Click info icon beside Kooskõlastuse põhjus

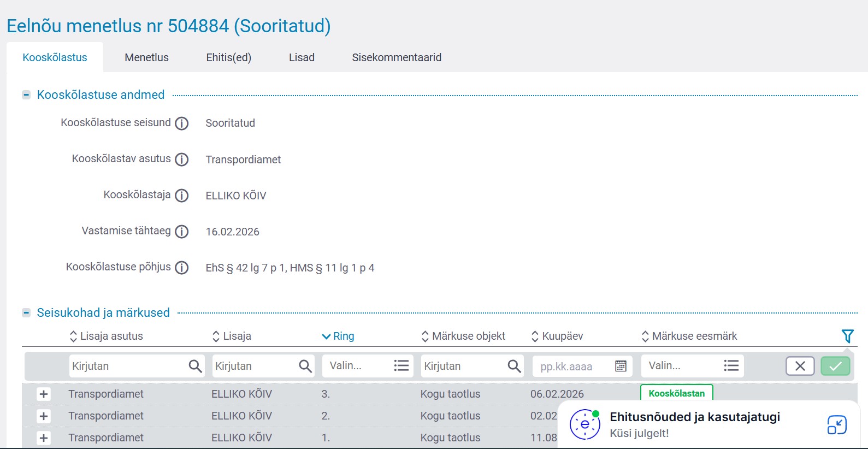181,268
